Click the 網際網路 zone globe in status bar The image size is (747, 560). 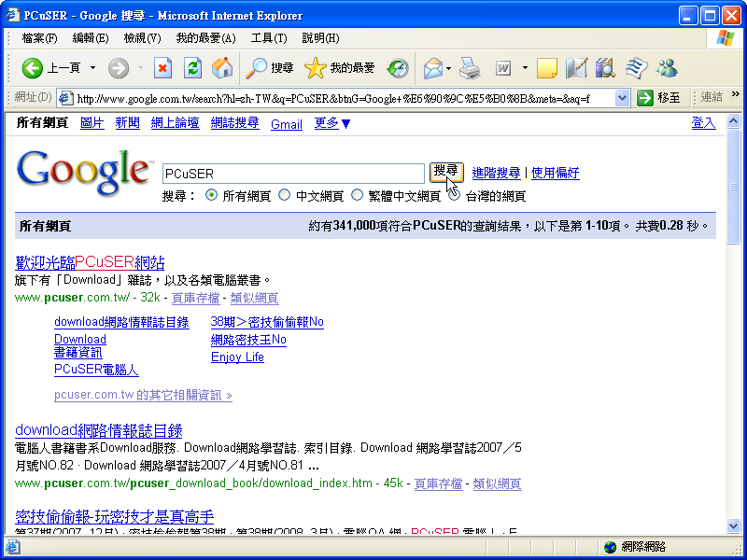[610, 547]
